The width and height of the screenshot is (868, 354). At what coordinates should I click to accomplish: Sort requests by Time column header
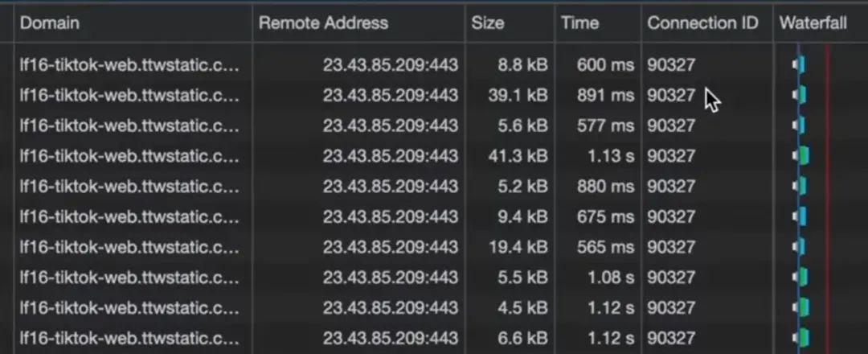580,23
